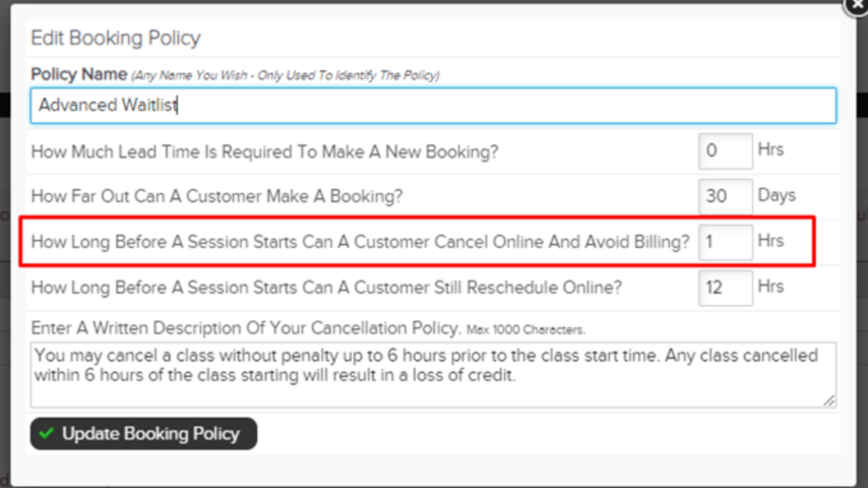Focus the Policy Name text field

pos(433,105)
